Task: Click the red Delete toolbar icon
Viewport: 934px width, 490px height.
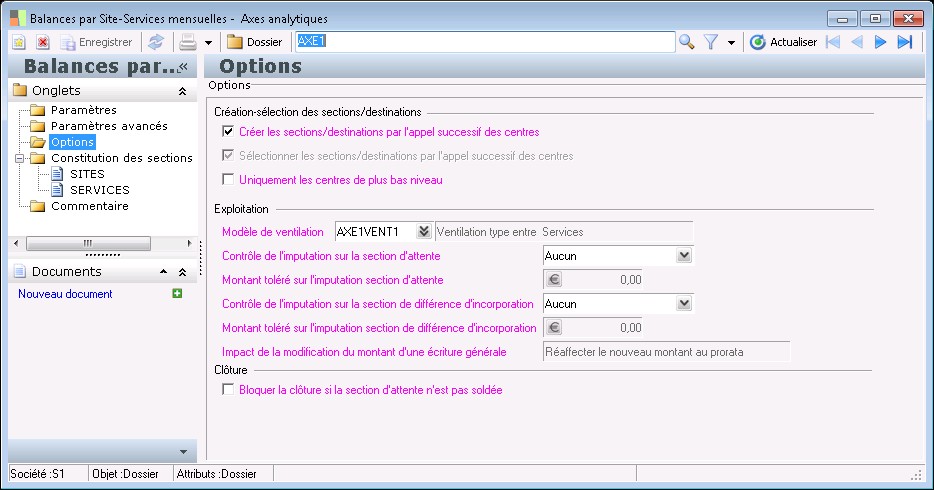Action: tap(43, 42)
